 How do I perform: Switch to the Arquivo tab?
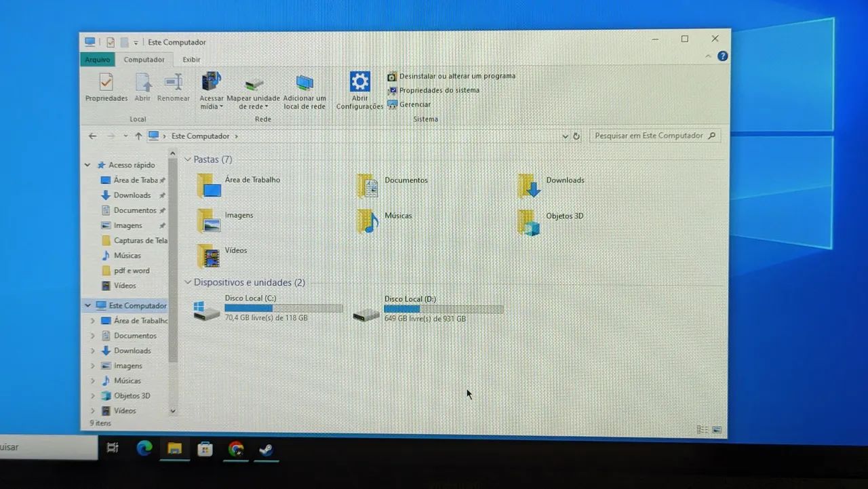point(98,60)
